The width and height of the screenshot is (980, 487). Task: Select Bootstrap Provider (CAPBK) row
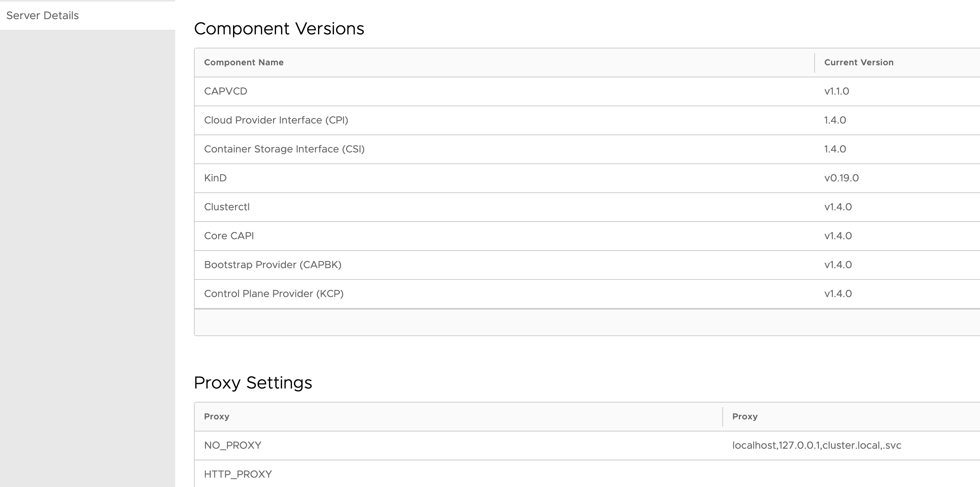(273, 265)
